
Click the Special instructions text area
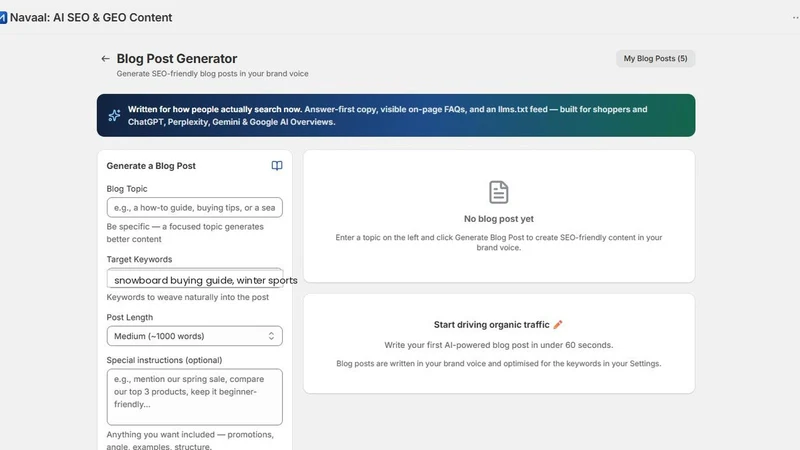(194, 397)
